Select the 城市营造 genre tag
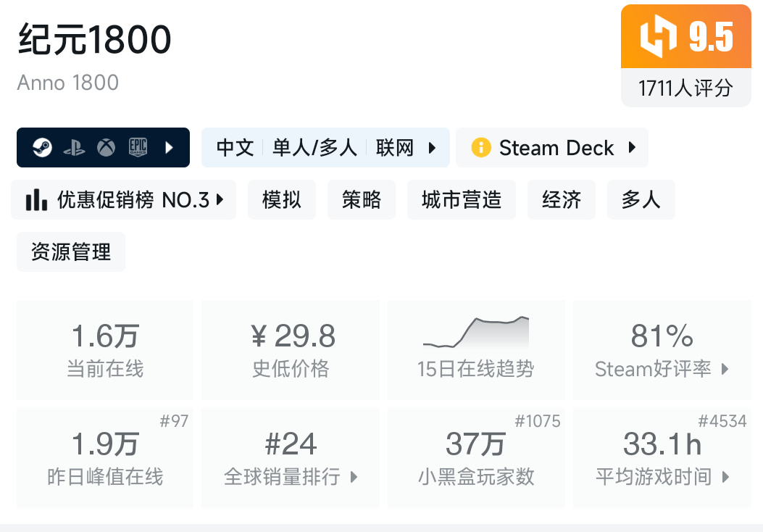The image size is (763, 532). point(461,199)
